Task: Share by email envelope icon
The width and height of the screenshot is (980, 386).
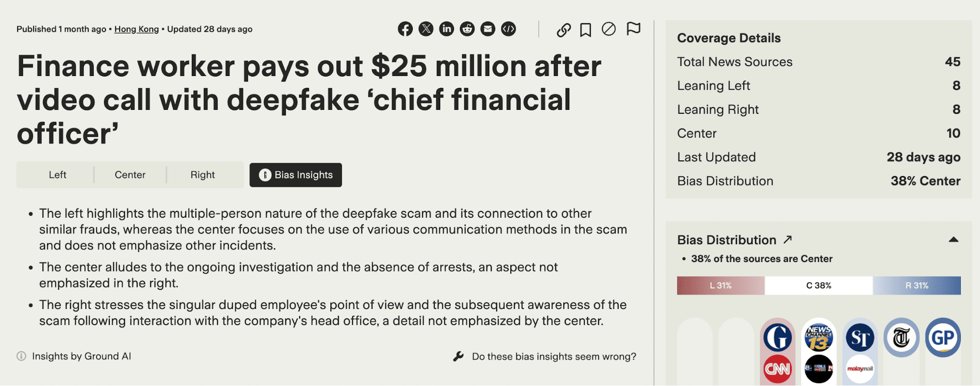Action: click(488, 29)
